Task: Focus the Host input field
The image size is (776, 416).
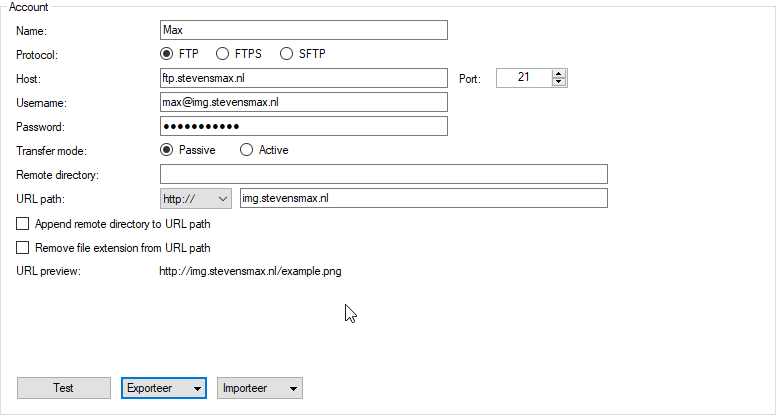Action: (x=303, y=78)
